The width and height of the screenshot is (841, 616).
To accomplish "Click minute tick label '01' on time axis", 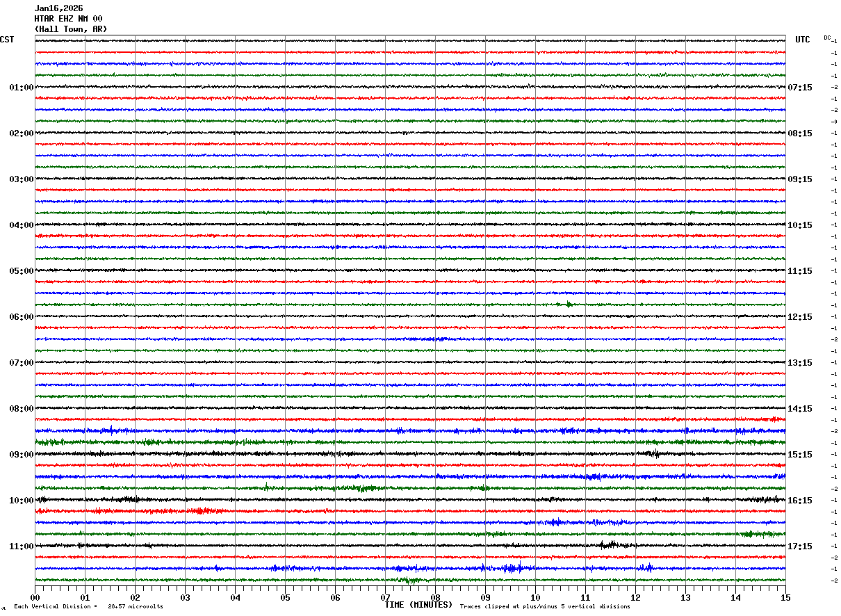I will (x=85, y=597).
